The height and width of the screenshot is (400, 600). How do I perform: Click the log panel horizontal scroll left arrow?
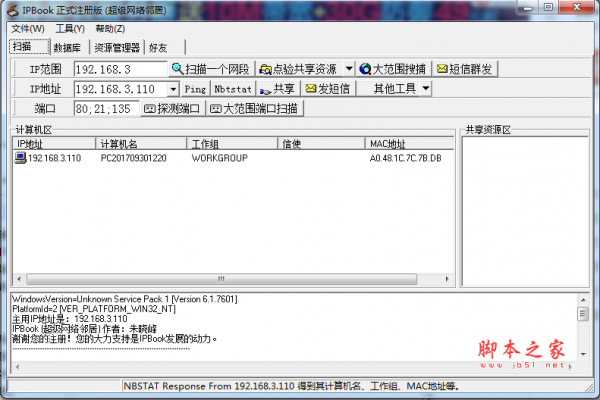point(17,367)
